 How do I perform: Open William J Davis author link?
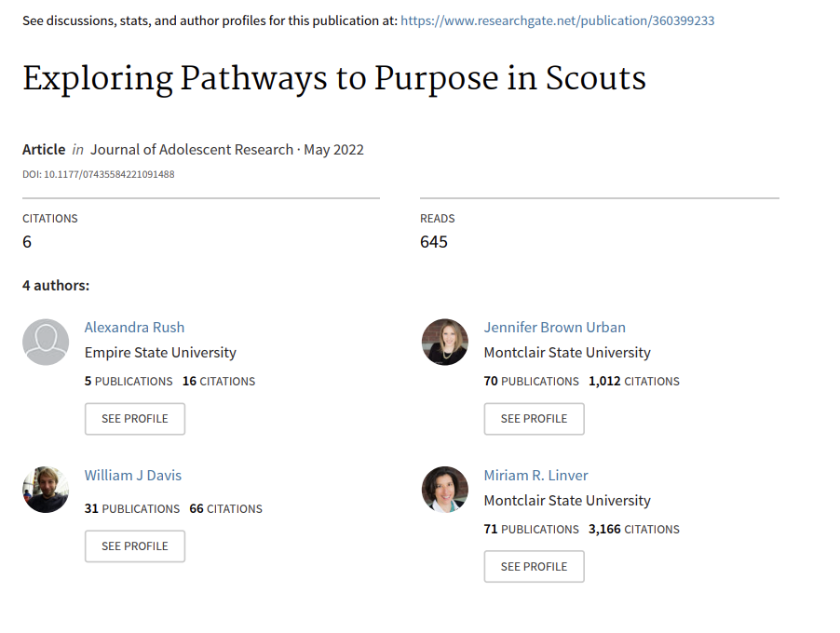133,476
